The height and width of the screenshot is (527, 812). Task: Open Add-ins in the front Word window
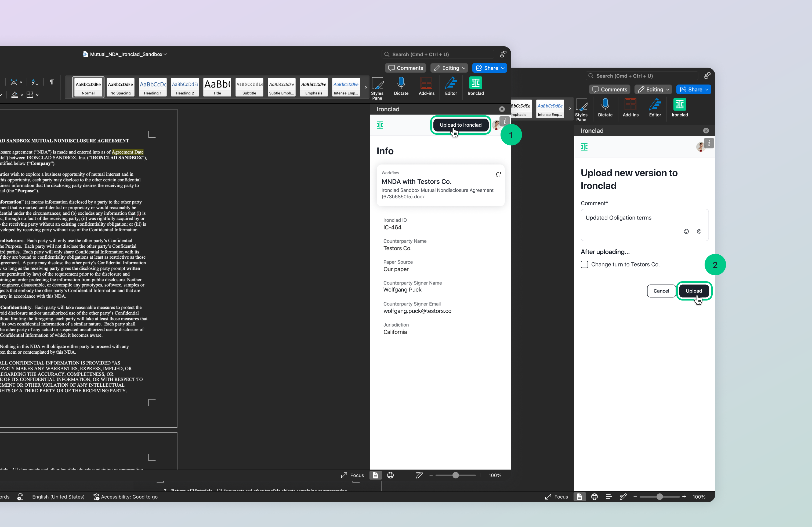(426, 86)
